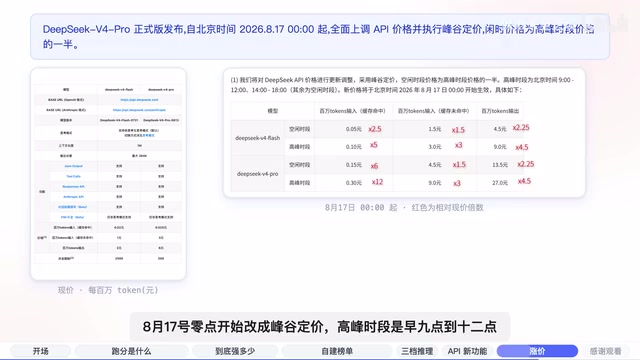
Task: Click 高峰时段 in the deepseek-v4-flash group
Action: click(299, 147)
